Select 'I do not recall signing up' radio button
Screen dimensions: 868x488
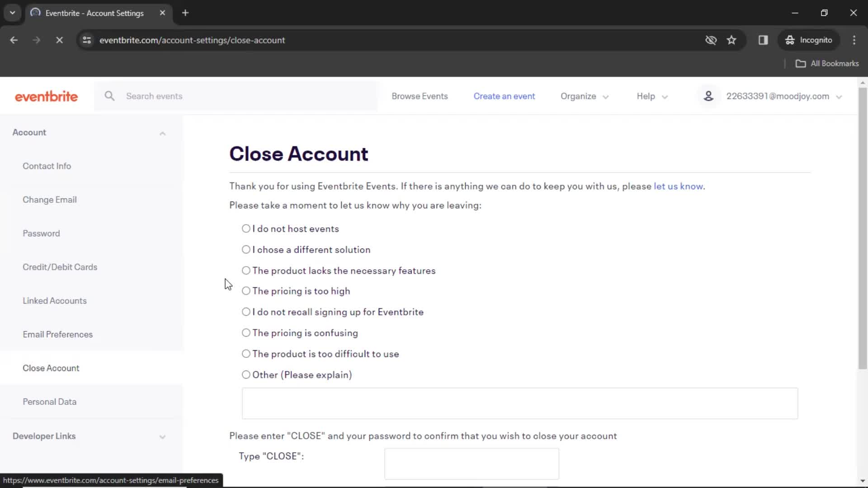point(245,312)
